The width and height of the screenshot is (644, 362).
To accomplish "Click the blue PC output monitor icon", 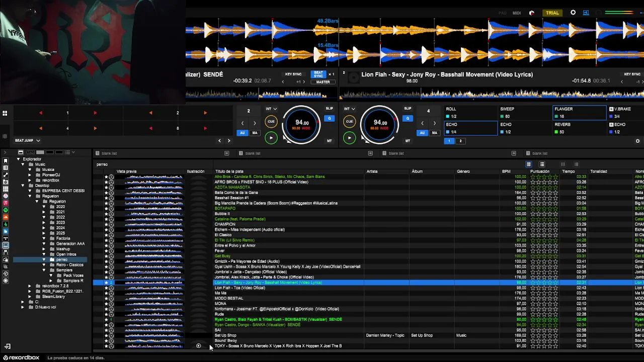I will click(586, 13).
